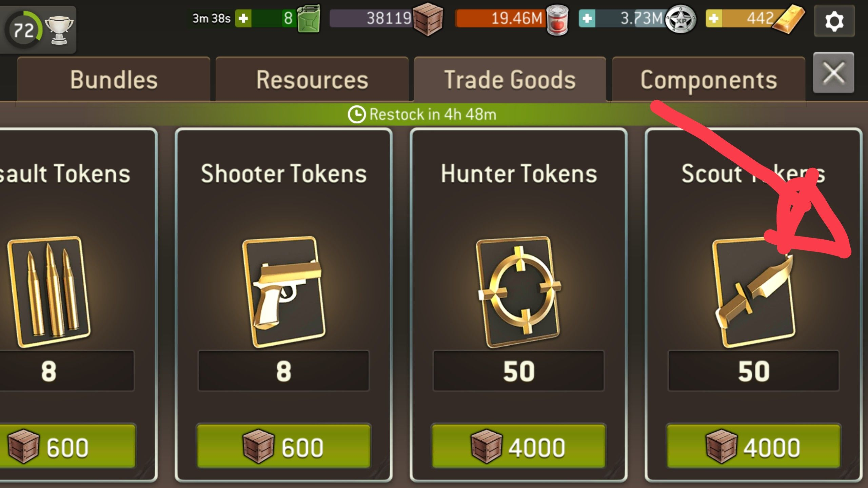Switch to the Resources tab
The height and width of the screenshot is (488, 868).
[312, 80]
